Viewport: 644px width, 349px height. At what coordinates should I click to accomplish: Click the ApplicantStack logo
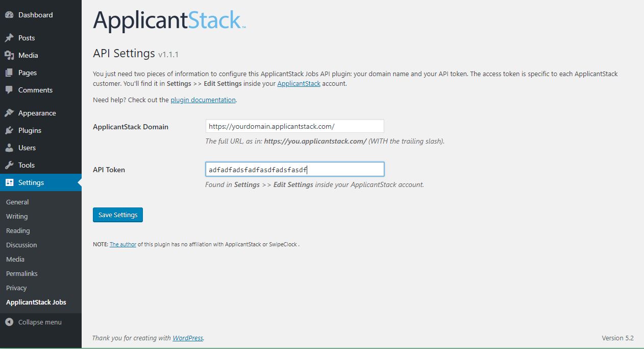click(169, 20)
